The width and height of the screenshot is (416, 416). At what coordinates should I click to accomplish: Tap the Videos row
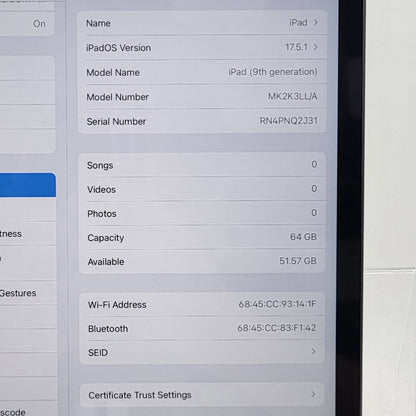click(202, 189)
